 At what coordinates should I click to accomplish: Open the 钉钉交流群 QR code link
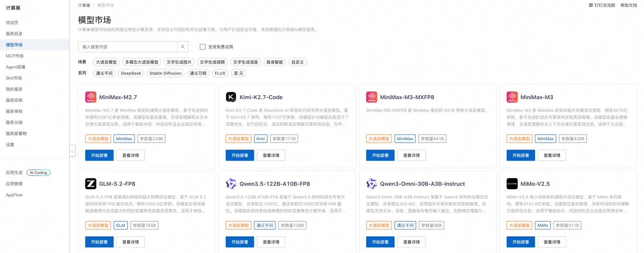[x=602, y=5]
